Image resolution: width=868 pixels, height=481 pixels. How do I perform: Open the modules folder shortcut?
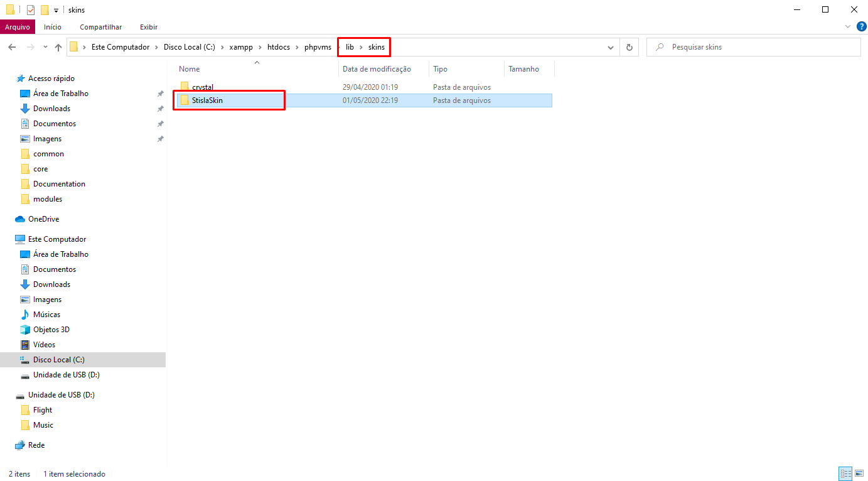[48, 199]
